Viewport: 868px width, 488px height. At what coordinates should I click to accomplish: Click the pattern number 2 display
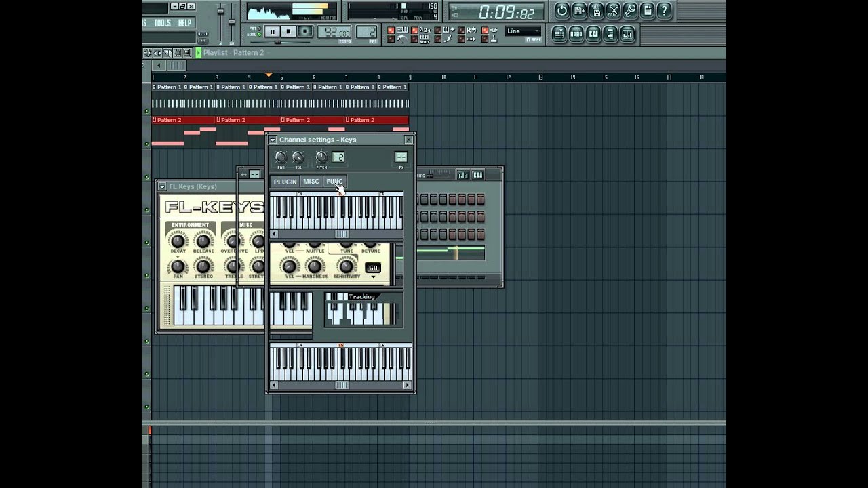367,32
